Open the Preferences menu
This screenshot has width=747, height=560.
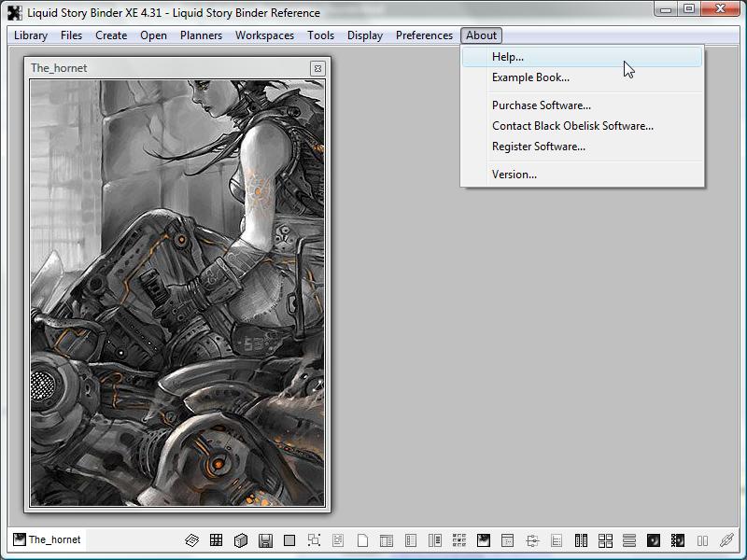tap(424, 35)
